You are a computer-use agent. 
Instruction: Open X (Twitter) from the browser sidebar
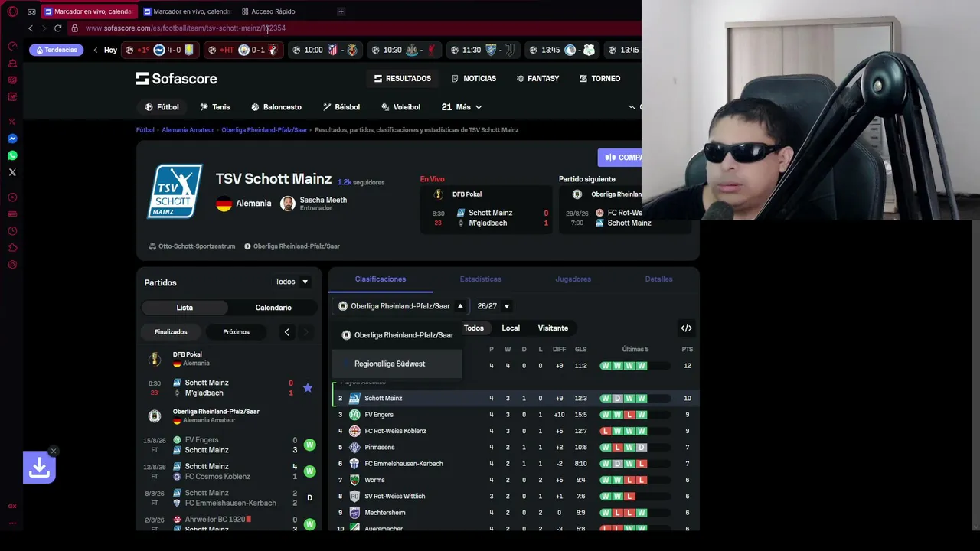(12, 172)
